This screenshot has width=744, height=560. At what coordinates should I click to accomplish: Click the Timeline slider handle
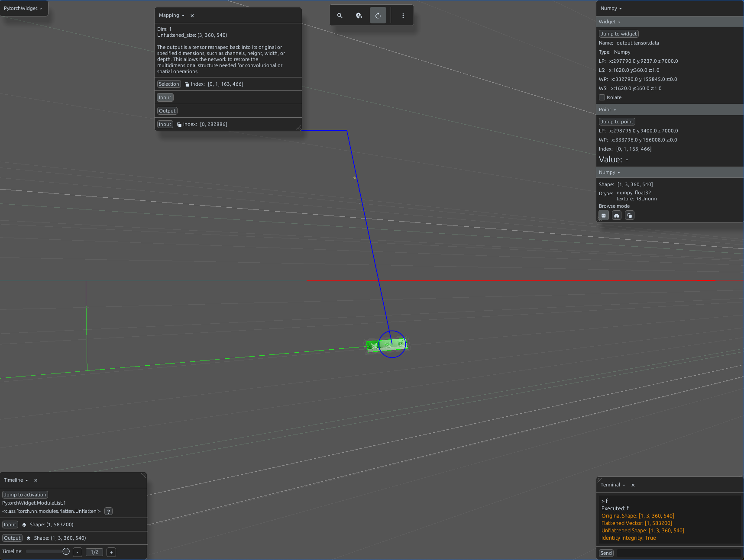pos(66,552)
